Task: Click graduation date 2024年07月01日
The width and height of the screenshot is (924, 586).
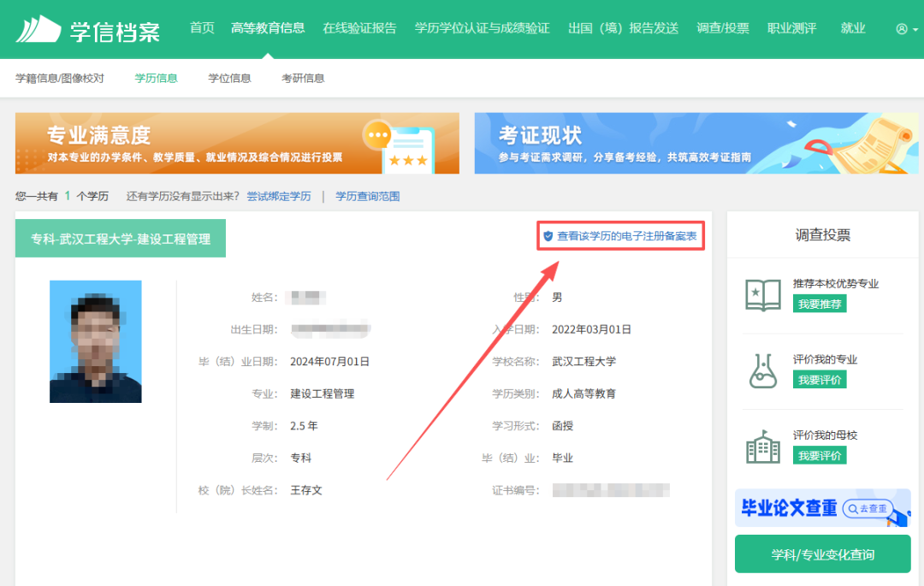Action: pos(330,362)
